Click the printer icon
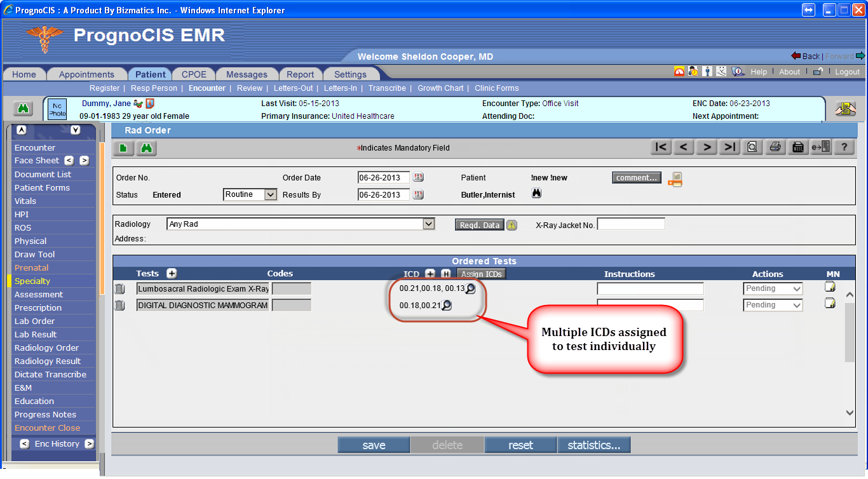This screenshot has width=868, height=479. click(775, 147)
